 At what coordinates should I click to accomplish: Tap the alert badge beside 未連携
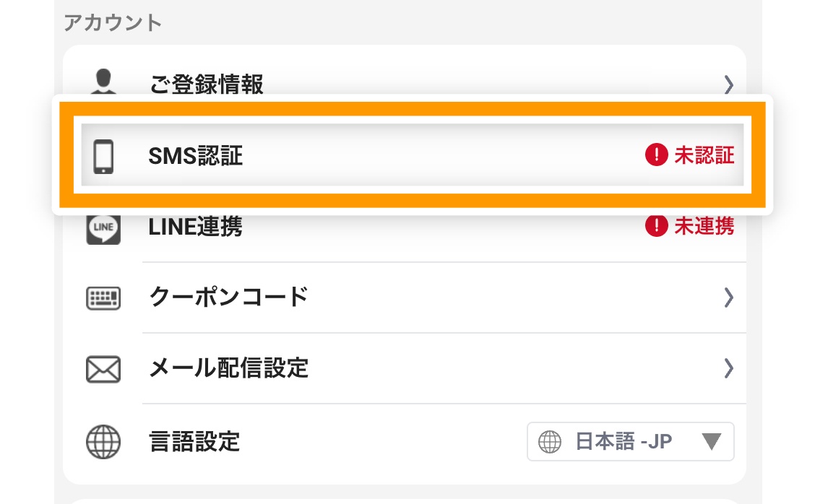[x=656, y=226]
